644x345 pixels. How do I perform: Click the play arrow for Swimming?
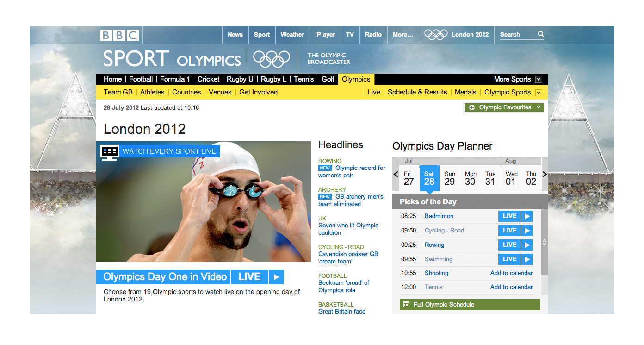pyautogui.click(x=527, y=259)
